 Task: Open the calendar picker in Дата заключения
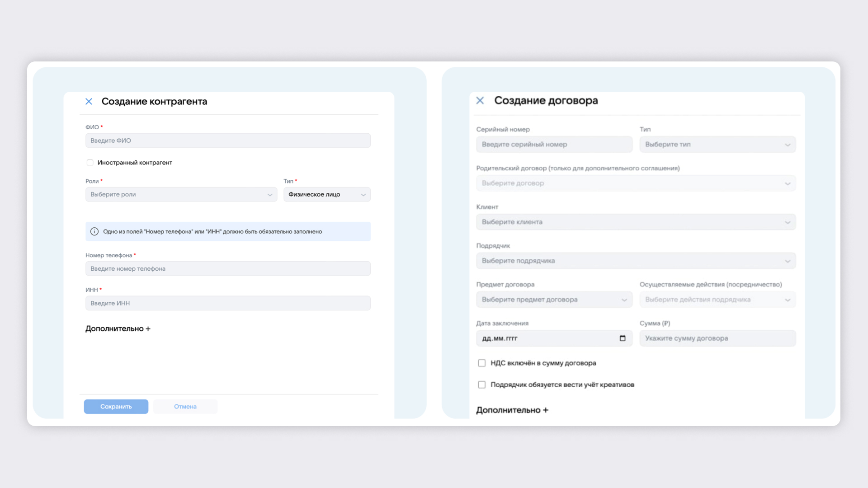623,338
